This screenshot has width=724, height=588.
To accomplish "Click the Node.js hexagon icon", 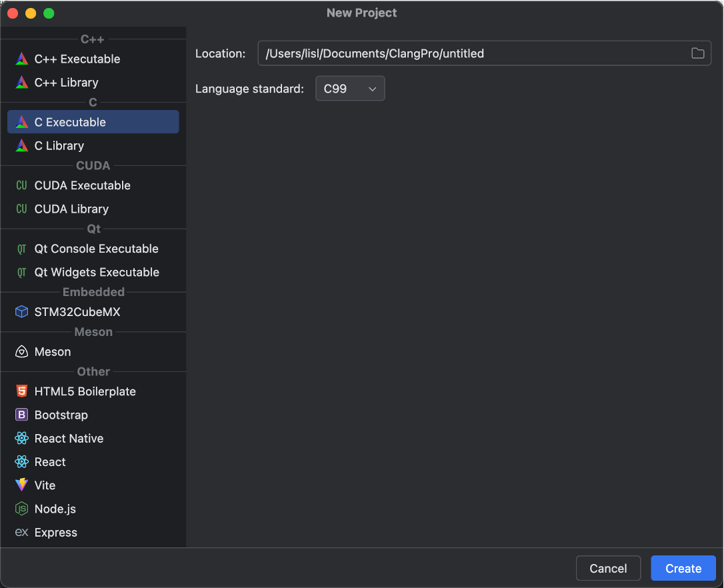I will point(22,509).
